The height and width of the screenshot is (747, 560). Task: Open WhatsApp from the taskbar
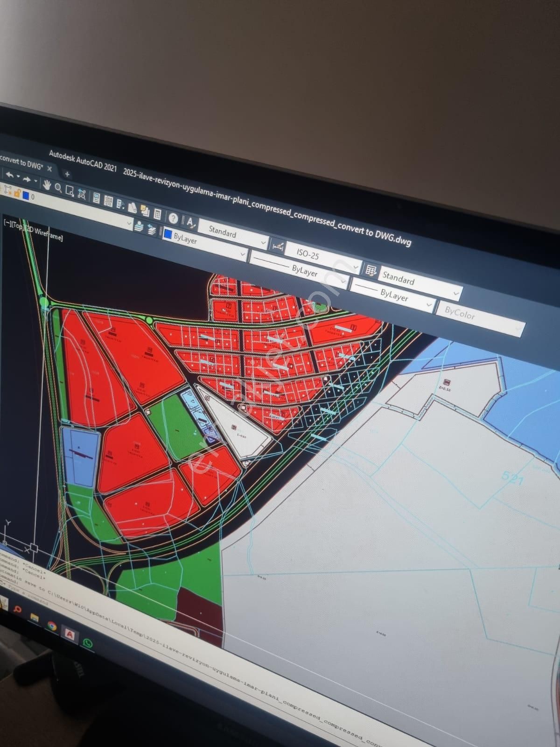(x=87, y=643)
